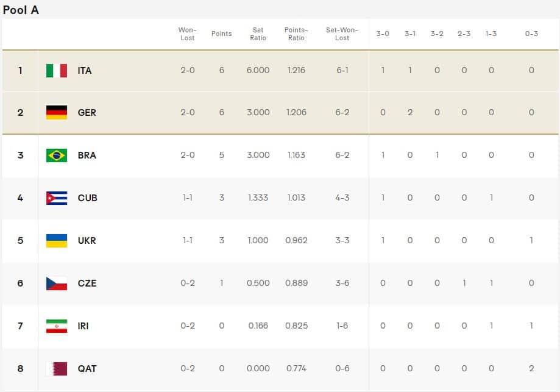Click the Qatar flag icon
Viewport: 560px width, 392px height.
(57, 369)
